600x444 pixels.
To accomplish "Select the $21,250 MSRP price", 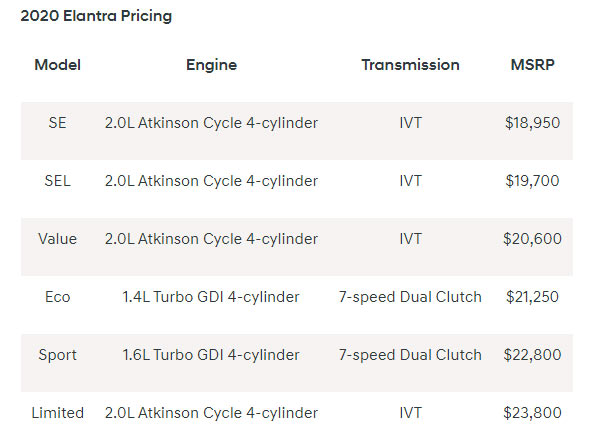I will click(532, 297).
